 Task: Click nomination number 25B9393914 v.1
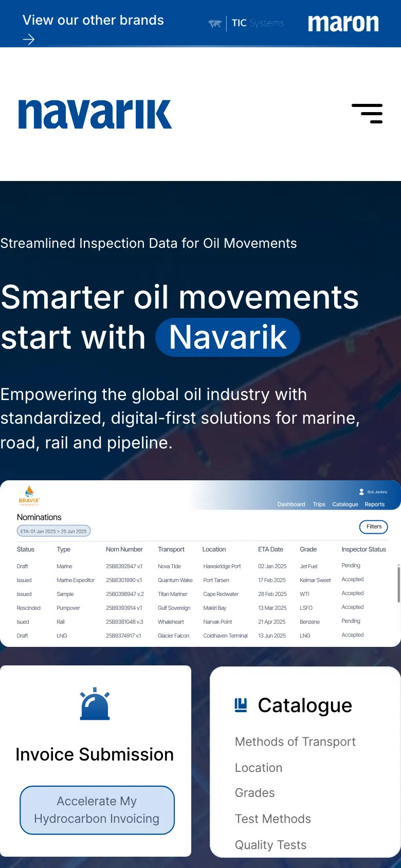(124, 608)
